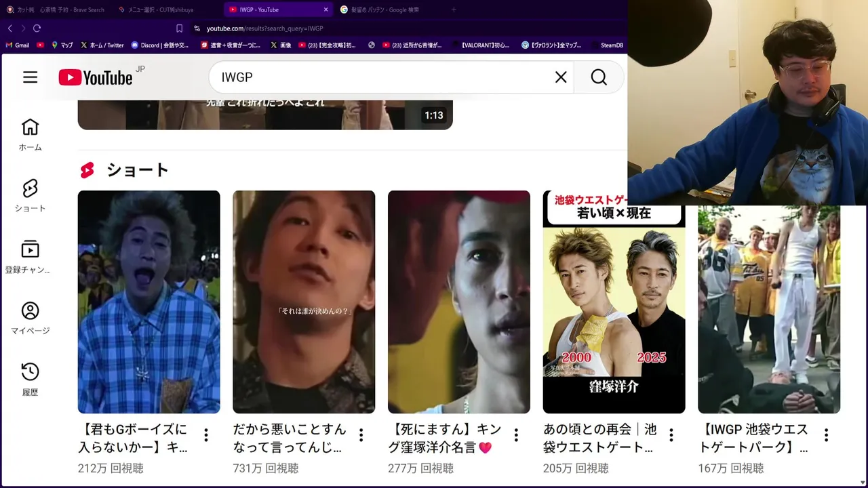
Task: Play the それは誰が決めんの short thumbnail
Action: [304, 302]
